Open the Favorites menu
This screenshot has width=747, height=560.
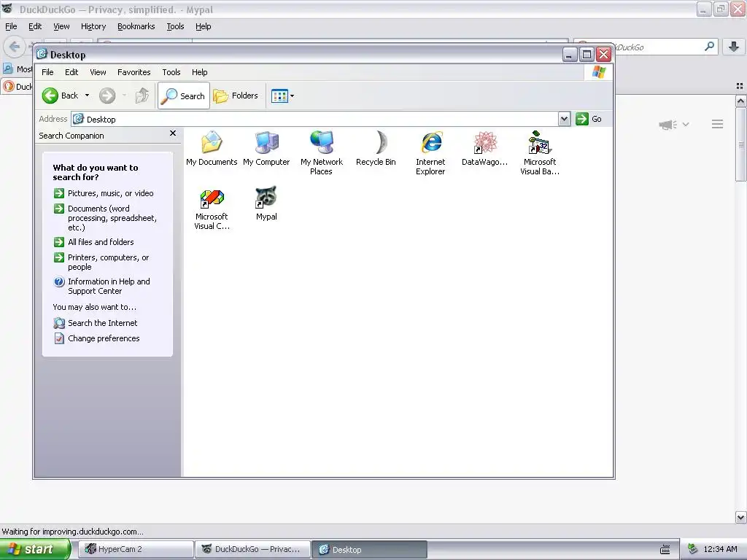tap(134, 72)
